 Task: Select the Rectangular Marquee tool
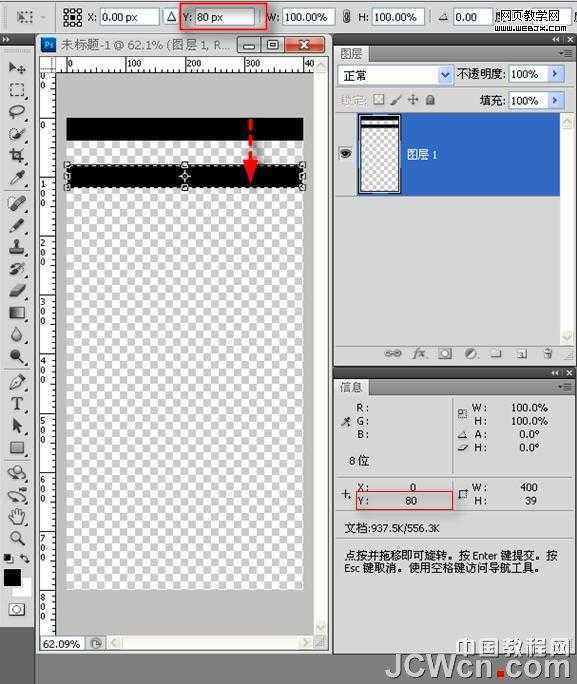point(17,90)
